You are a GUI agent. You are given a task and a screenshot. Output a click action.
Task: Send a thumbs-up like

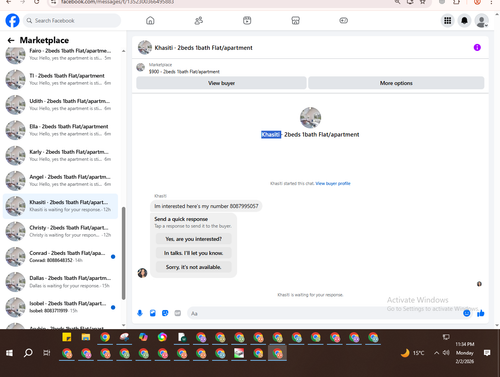click(481, 313)
